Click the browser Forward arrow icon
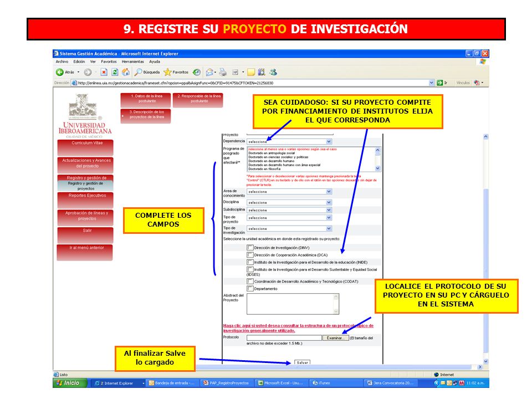Screen dimensions: 532x399 [88, 72]
